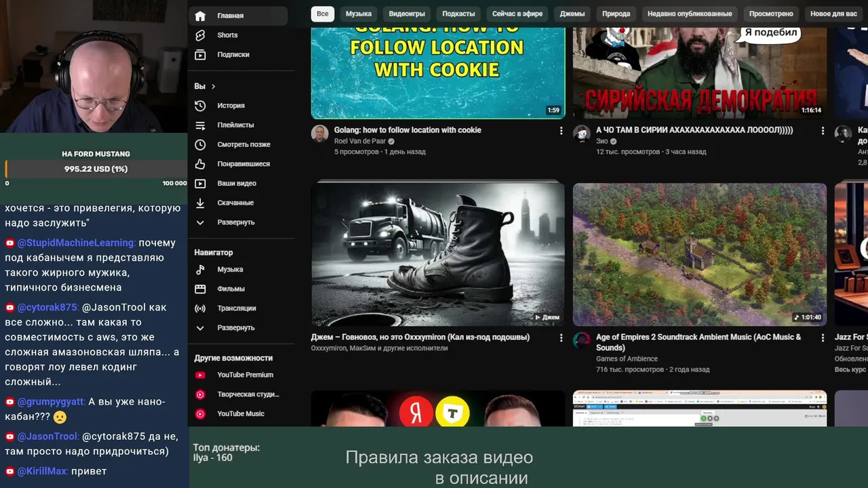Click Roel Van de Paar channel avatar

[x=319, y=134]
